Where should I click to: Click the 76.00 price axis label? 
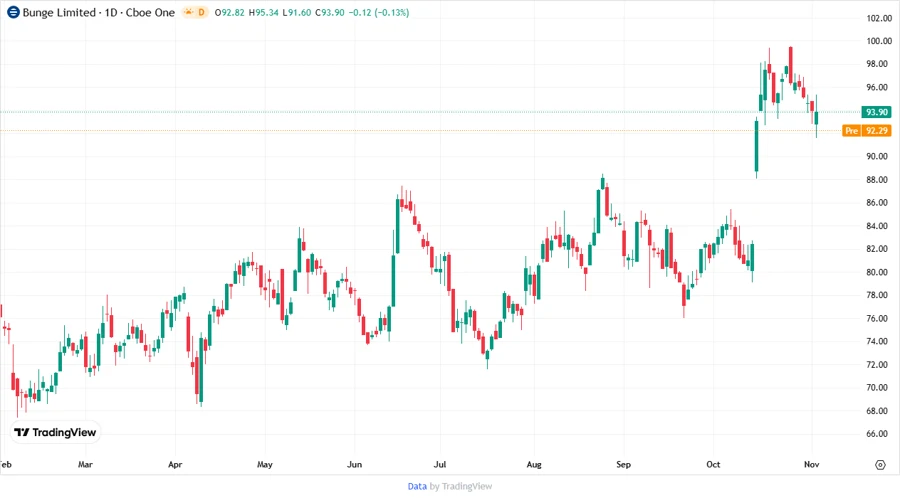click(879, 318)
